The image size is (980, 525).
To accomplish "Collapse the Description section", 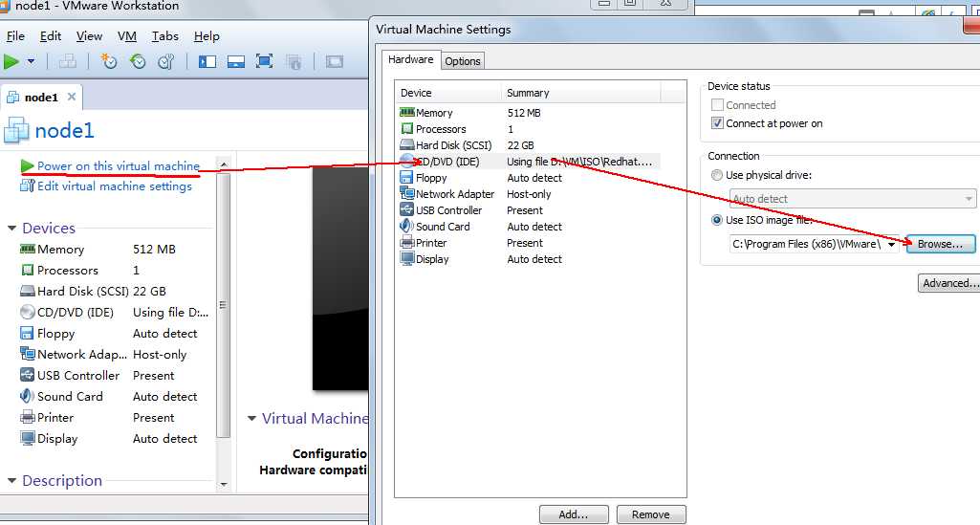I will click(11, 481).
